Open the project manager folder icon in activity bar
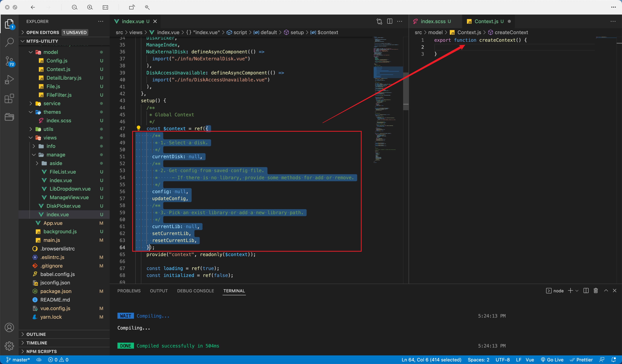 [9, 117]
